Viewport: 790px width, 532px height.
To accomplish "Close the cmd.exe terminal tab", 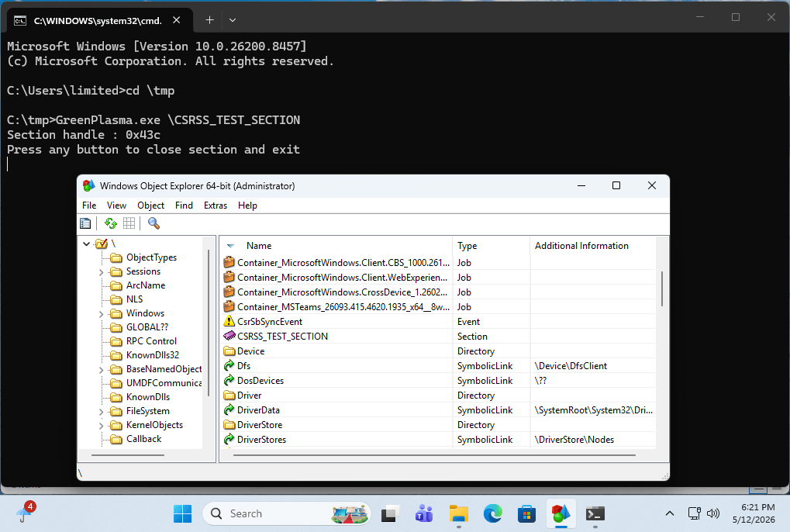I will coord(176,20).
